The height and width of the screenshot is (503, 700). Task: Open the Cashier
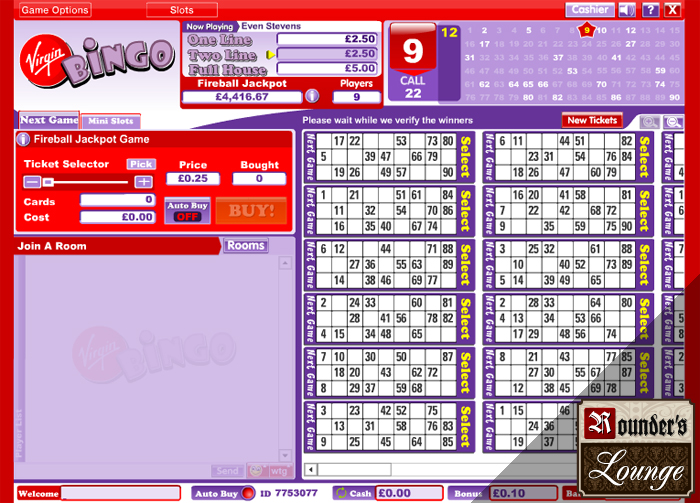(590, 9)
